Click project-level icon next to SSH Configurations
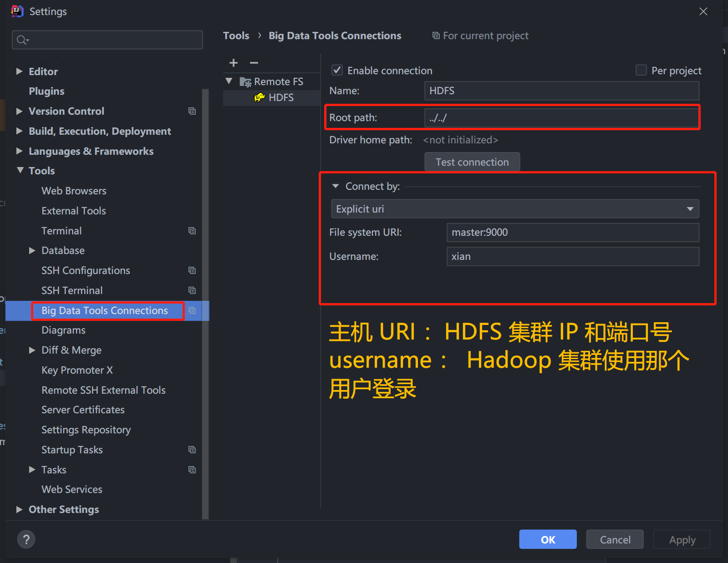The height and width of the screenshot is (563, 728). (192, 270)
